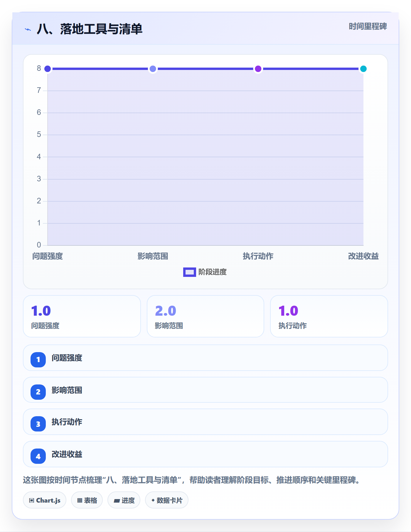Select the 改进收益 list row text
The image size is (411, 532).
tap(67, 454)
